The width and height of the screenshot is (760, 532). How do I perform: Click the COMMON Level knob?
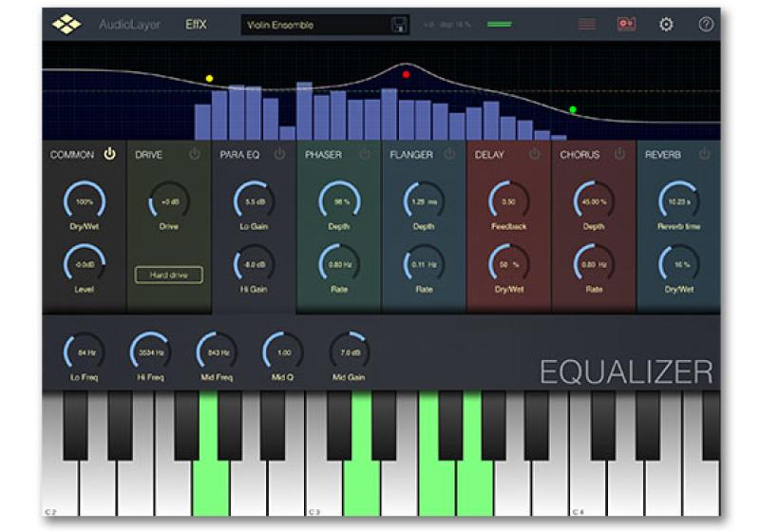(85, 264)
